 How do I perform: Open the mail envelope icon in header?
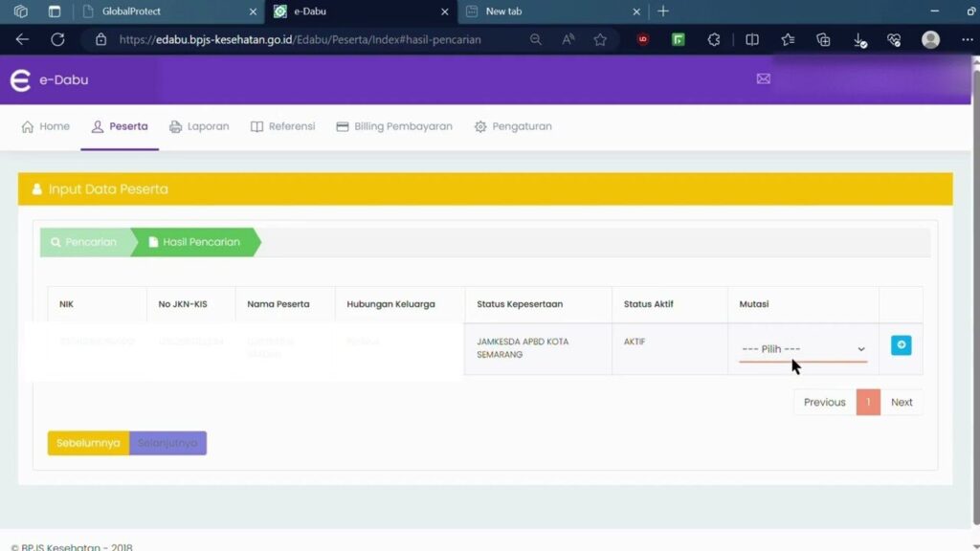point(763,79)
